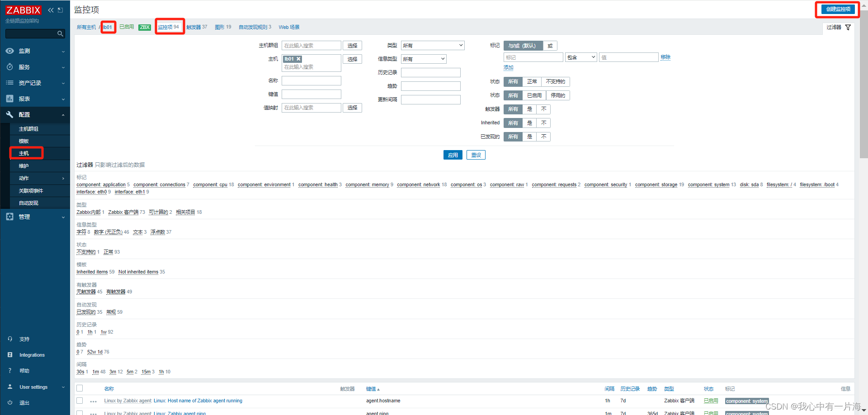Screen dimensions: 868x415
Task: Select 是 for the 触发器 filter
Action: coord(529,109)
